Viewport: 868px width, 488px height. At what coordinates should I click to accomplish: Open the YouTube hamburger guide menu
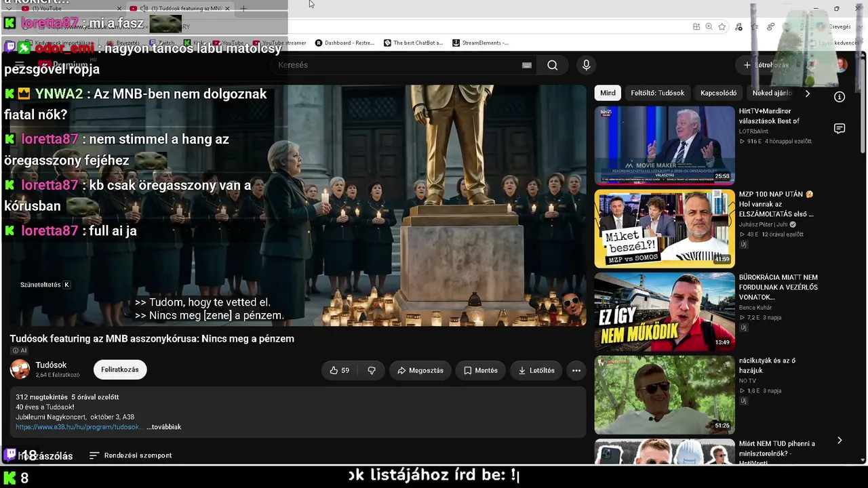(20, 65)
